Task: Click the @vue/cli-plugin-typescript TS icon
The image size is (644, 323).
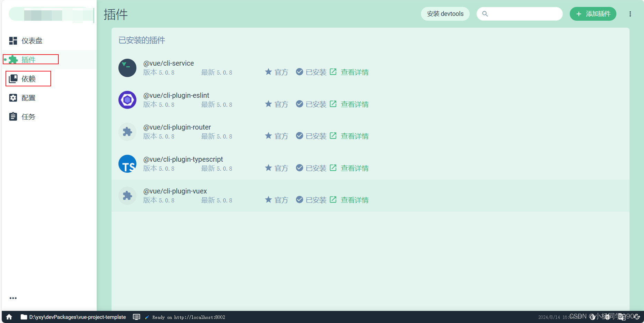Action: 127,164
